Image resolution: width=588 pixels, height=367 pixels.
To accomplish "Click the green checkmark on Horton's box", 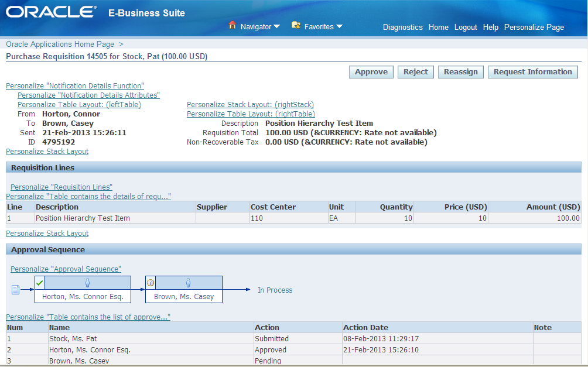I will pyautogui.click(x=40, y=283).
